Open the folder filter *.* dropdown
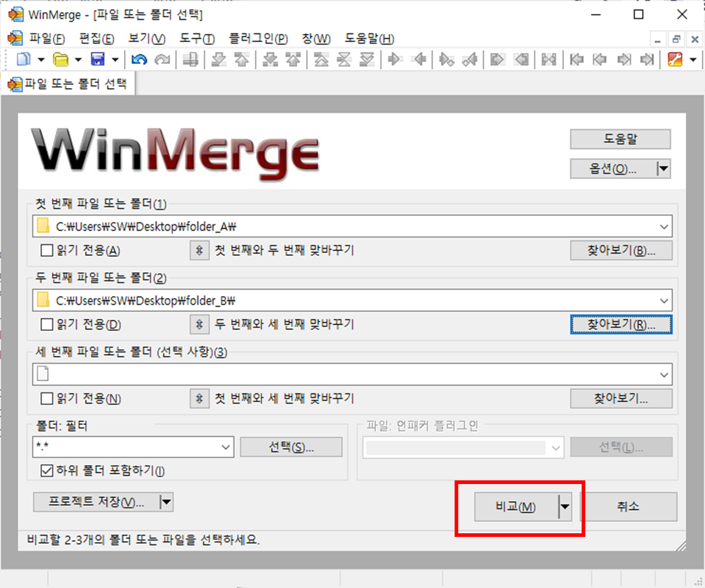This screenshot has width=705, height=588. click(225, 447)
